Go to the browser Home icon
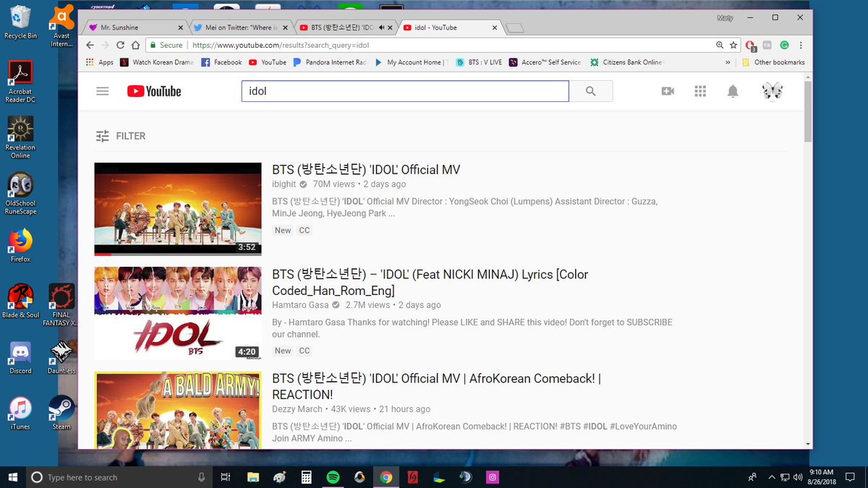Image resolution: width=868 pixels, height=488 pixels. click(135, 45)
